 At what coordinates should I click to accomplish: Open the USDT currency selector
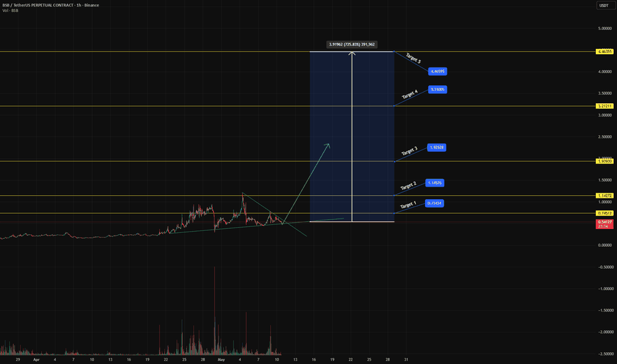click(605, 5)
